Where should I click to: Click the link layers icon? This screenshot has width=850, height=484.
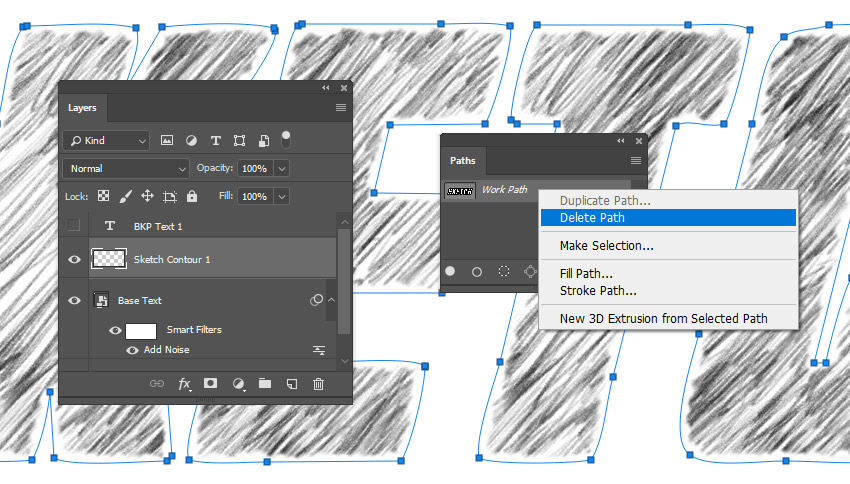157,383
